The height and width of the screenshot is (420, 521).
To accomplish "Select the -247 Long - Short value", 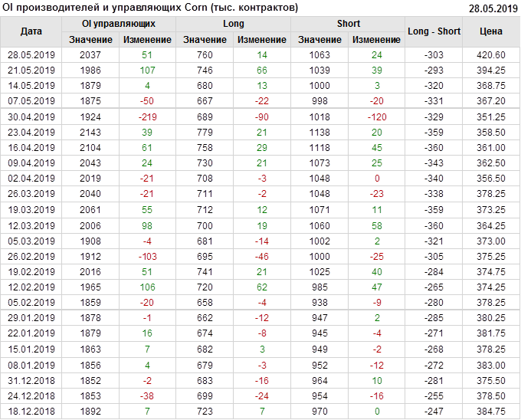I will pyautogui.click(x=434, y=412).
